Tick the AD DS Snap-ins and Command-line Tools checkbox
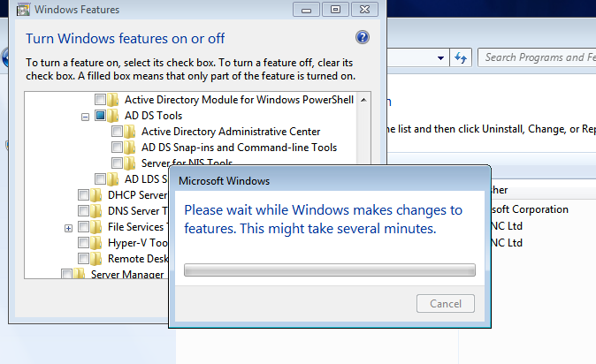 point(117,148)
